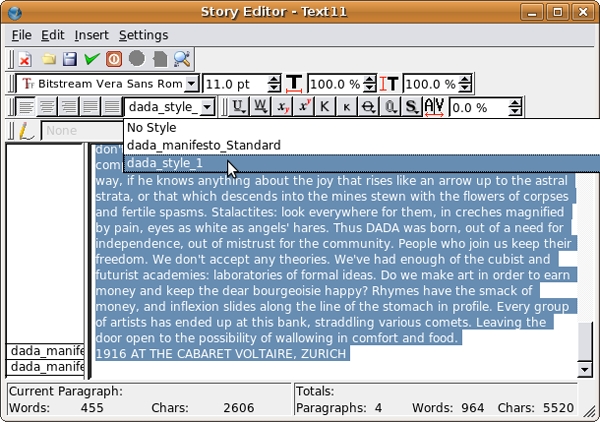The width and height of the screenshot is (600, 422).
Task: Open the None stroke color dropdown
Action: [x=81, y=131]
